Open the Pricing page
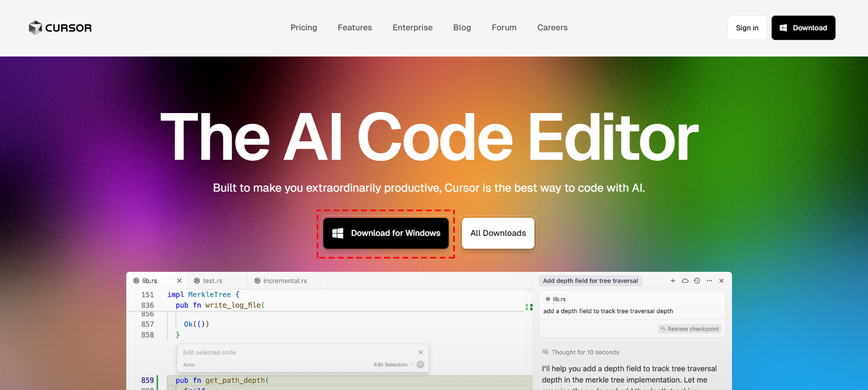868x390 pixels. coord(304,28)
